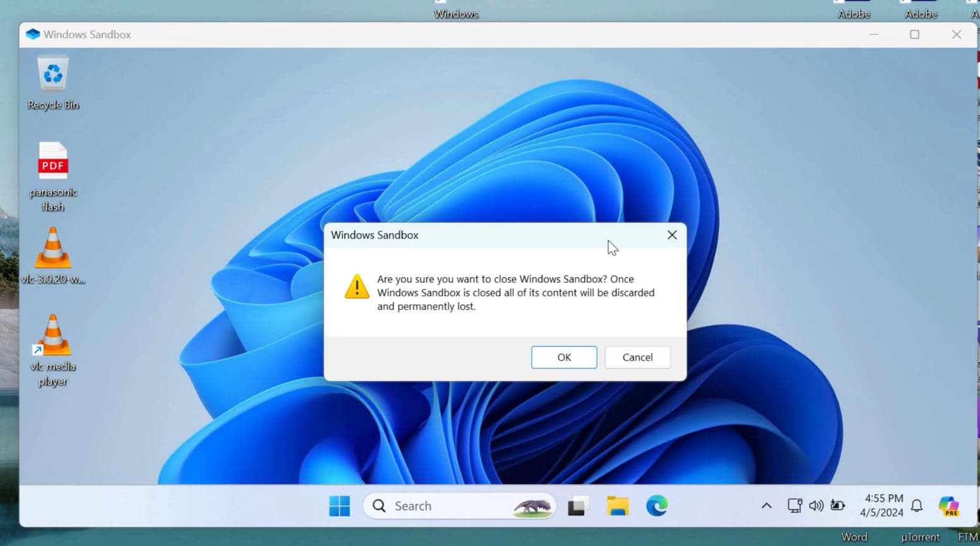The width and height of the screenshot is (980, 546).
Task: Open Task View from the taskbar
Action: click(x=577, y=506)
